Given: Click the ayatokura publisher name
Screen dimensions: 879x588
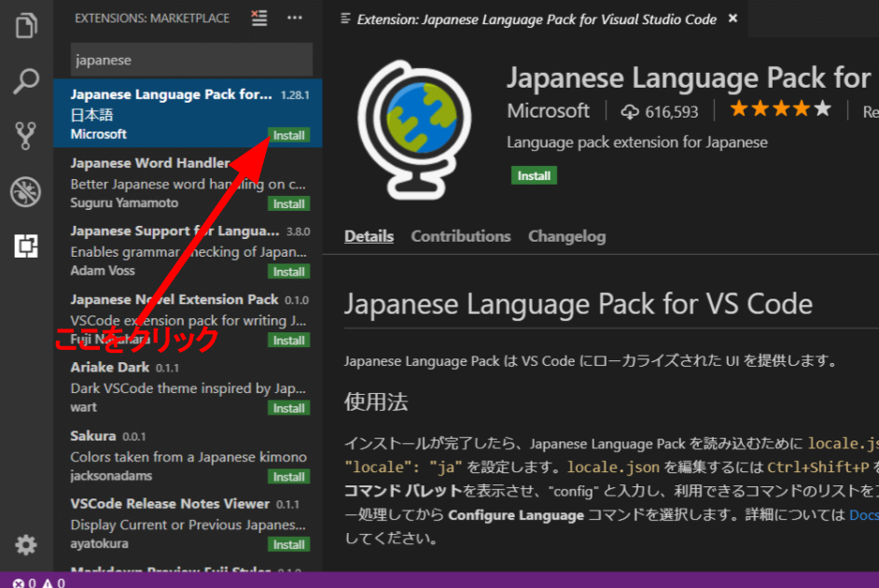Looking at the screenshot, I should click(x=99, y=544).
